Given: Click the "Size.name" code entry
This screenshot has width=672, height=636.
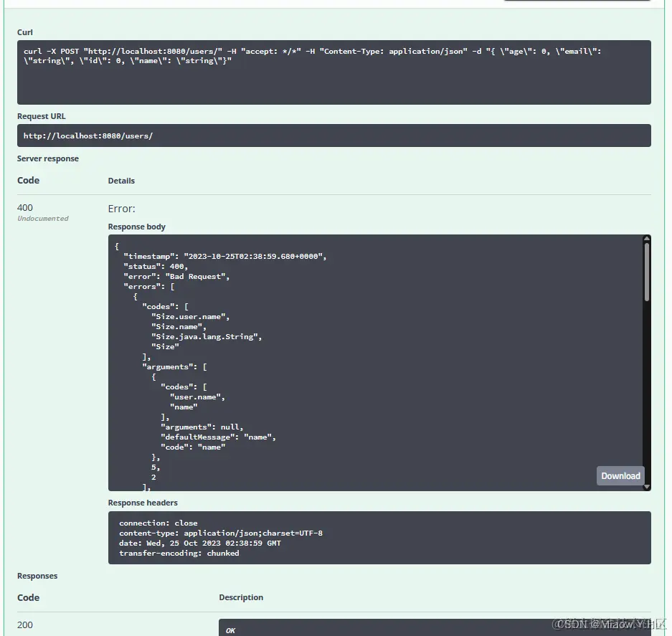Looking at the screenshot, I should tap(179, 326).
